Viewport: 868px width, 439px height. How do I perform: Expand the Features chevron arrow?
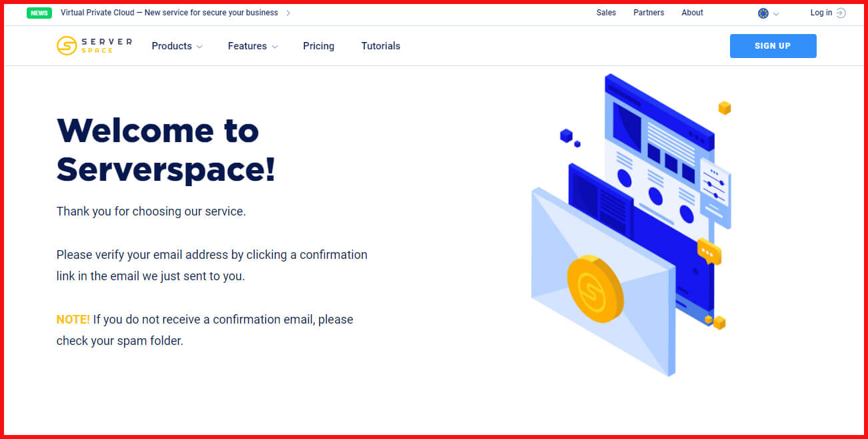275,47
